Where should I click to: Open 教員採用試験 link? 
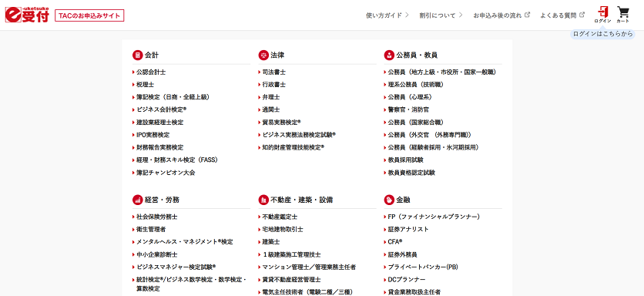[x=406, y=160]
